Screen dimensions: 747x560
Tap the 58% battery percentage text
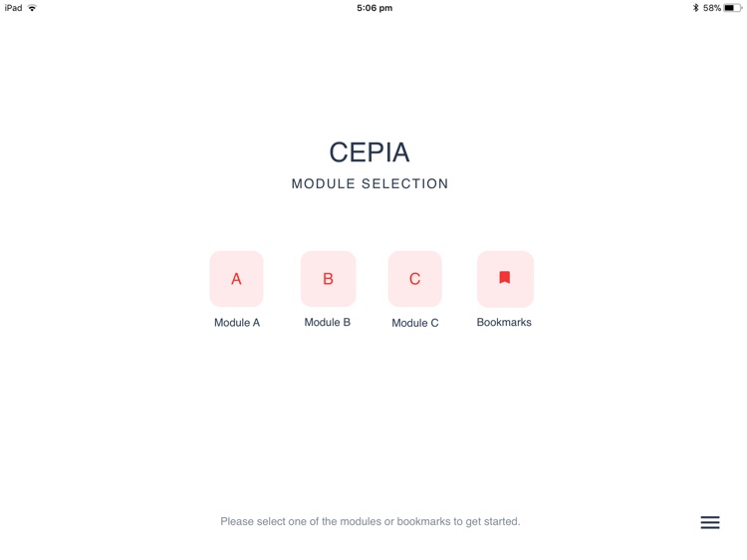[x=712, y=8]
